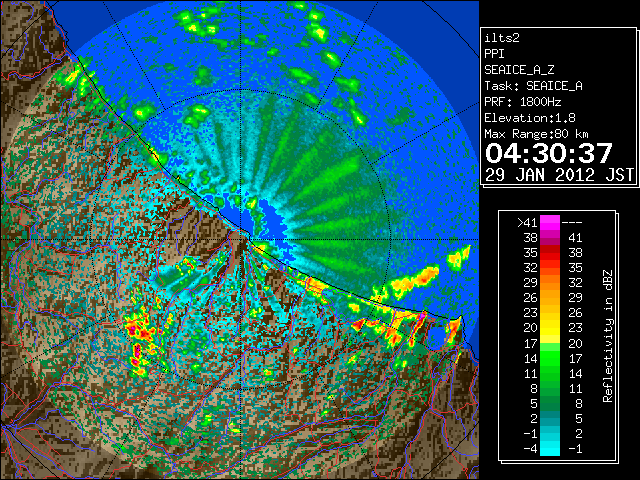The image size is (640, 480).
Task: Click the green legend color beside '11'
Action: tap(550, 373)
